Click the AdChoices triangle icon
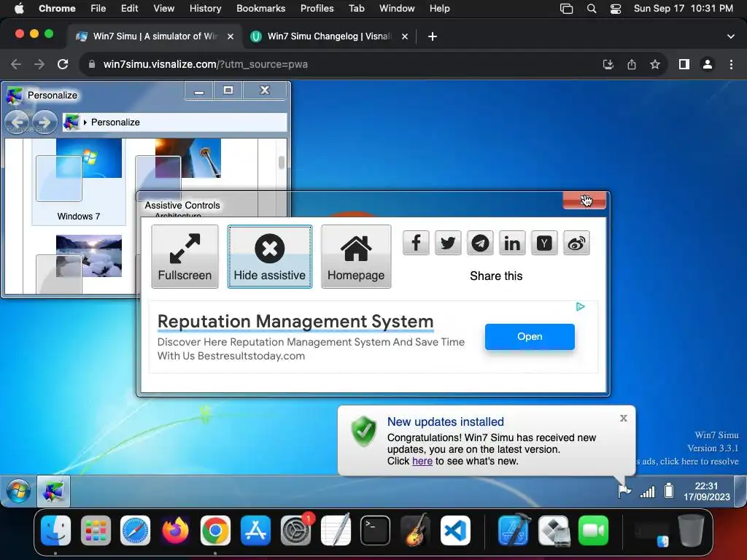This screenshot has width=747, height=560. point(580,307)
